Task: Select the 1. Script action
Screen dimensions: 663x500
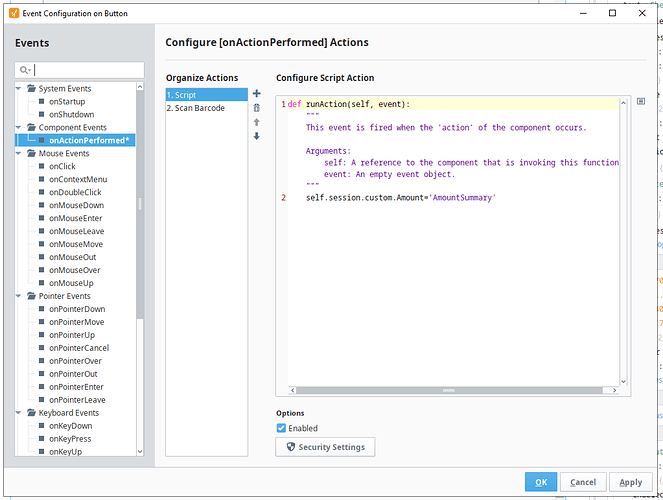Action: coord(206,95)
